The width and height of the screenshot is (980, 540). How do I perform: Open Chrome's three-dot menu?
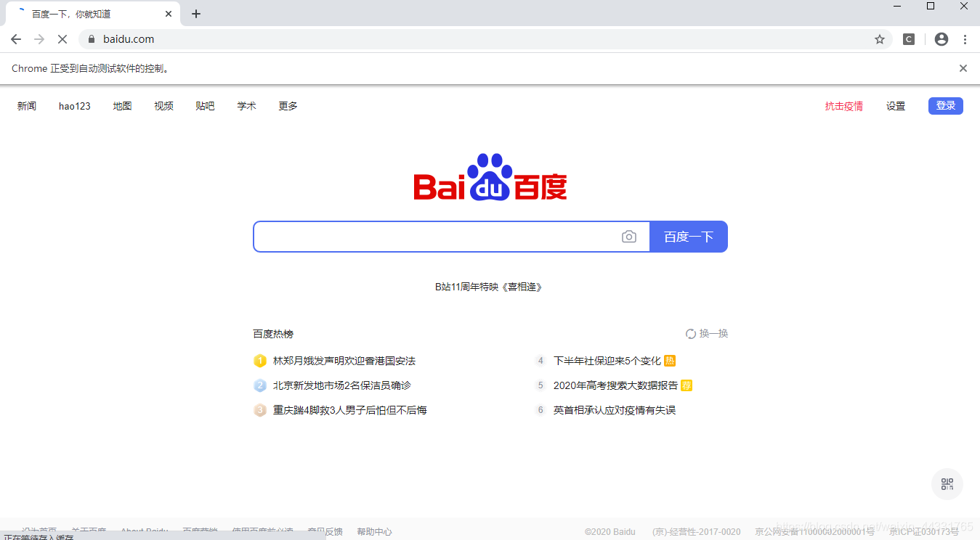click(965, 39)
